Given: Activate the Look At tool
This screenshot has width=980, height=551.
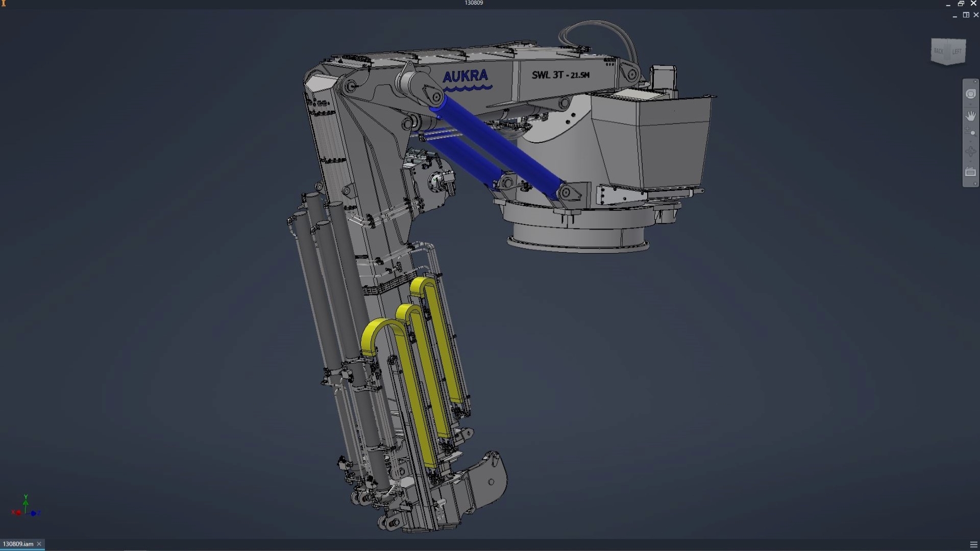Looking at the screenshot, I should [x=971, y=172].
